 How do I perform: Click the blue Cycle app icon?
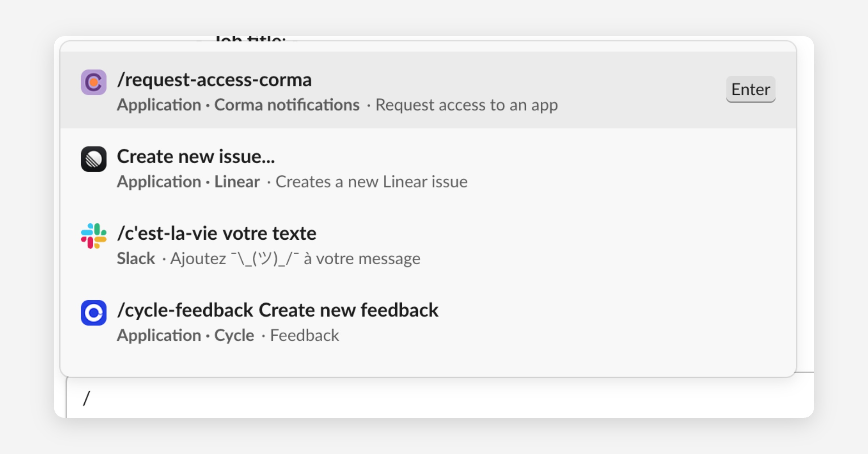pyautogui.click(x=93, y=313)
